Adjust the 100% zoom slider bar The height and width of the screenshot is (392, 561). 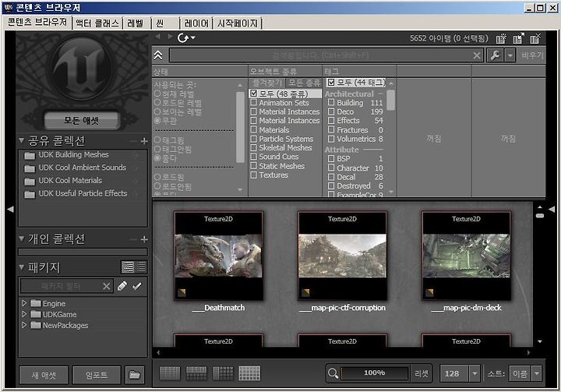(x=374, y=373)
